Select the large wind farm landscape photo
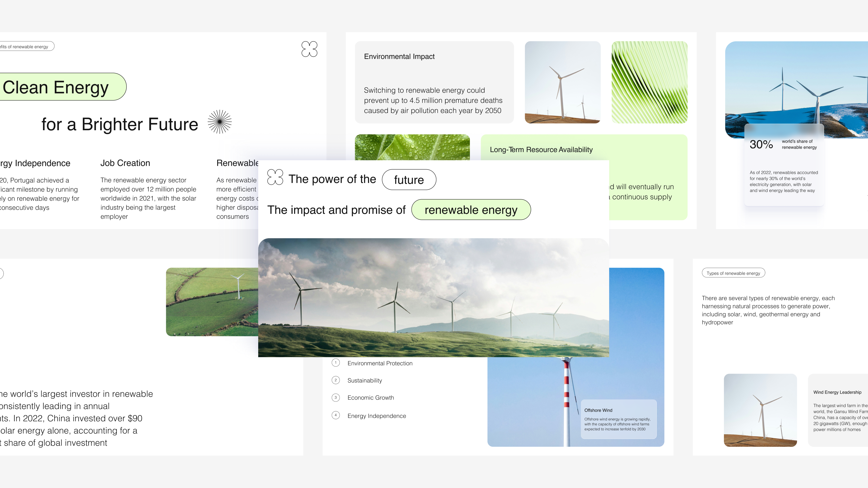 point(433,298)
